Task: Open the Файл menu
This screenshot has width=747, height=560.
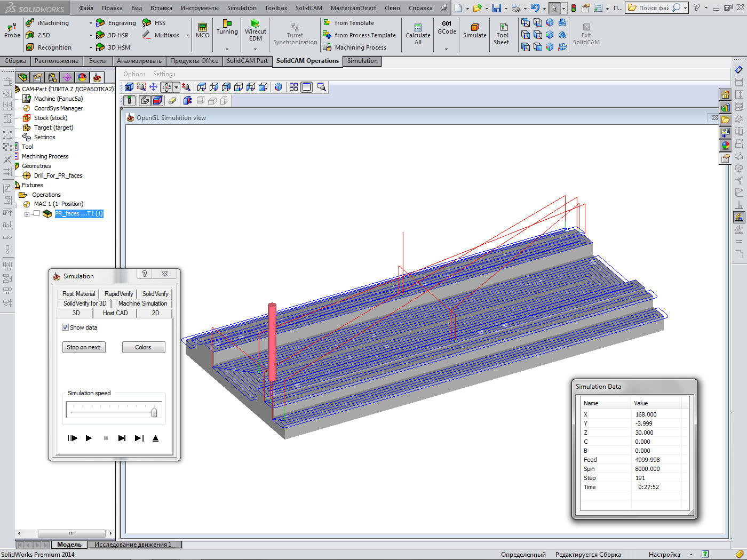Action: (86, 8)
